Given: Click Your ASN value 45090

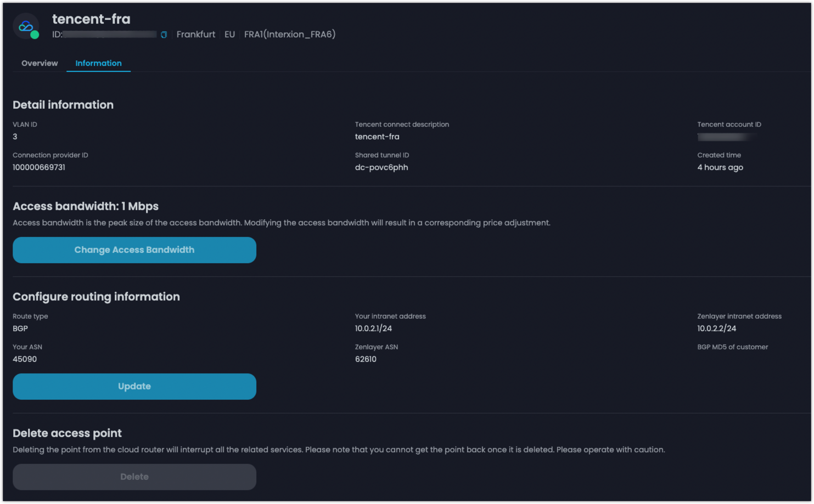Looking at the screenshot, I should click(25, 359).
